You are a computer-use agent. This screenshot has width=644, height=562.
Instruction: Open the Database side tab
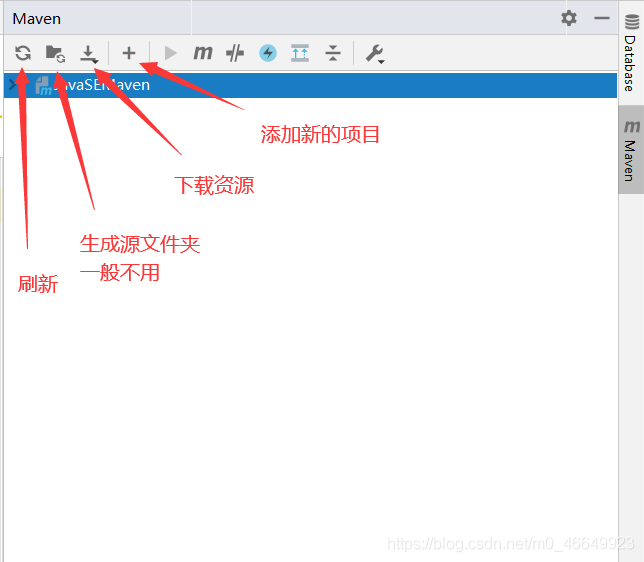click(x=631, y=52)
